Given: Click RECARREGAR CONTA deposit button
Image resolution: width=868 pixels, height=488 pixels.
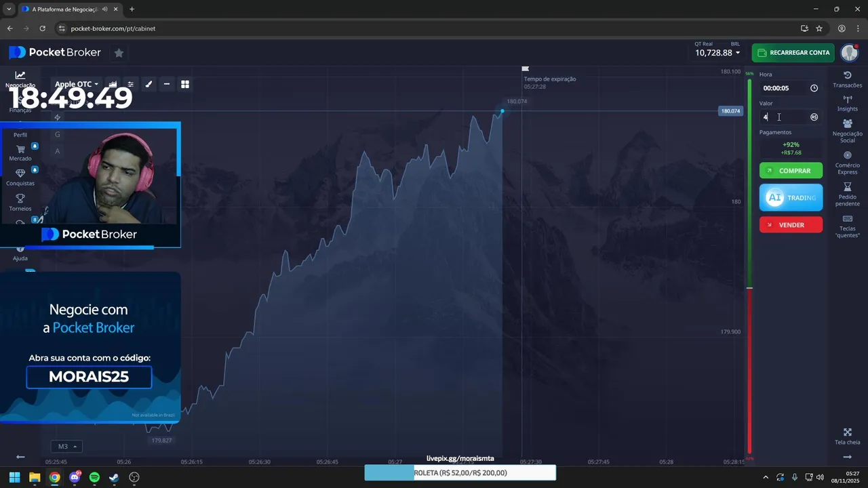Looking at the screenshot, I should coord(793,52).
